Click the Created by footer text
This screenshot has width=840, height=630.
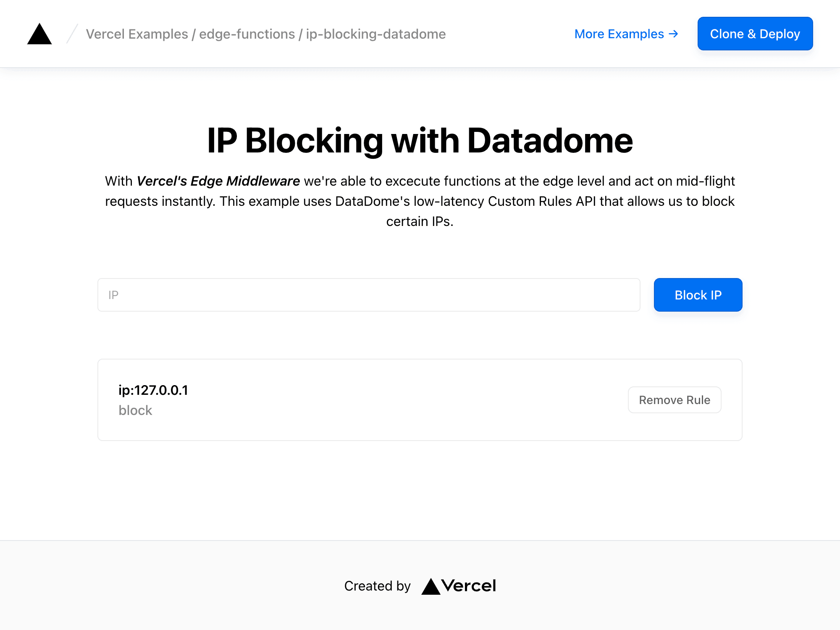point(377,586)
